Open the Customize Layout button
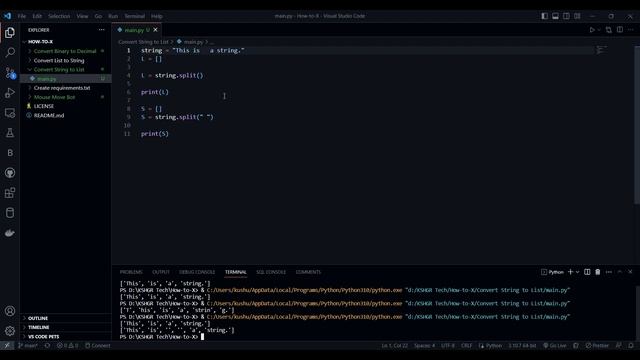The width and height of the screenshot is (640, 360). 577,16
